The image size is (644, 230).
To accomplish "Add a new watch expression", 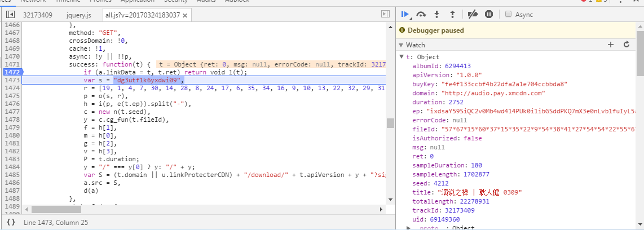I will 610,45.
